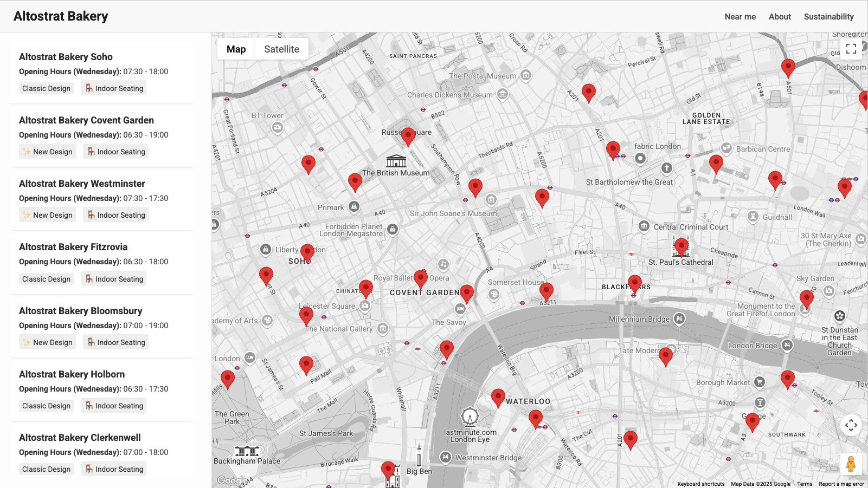Click the red pin on St. Paul's Cathedral

[681, 246]
